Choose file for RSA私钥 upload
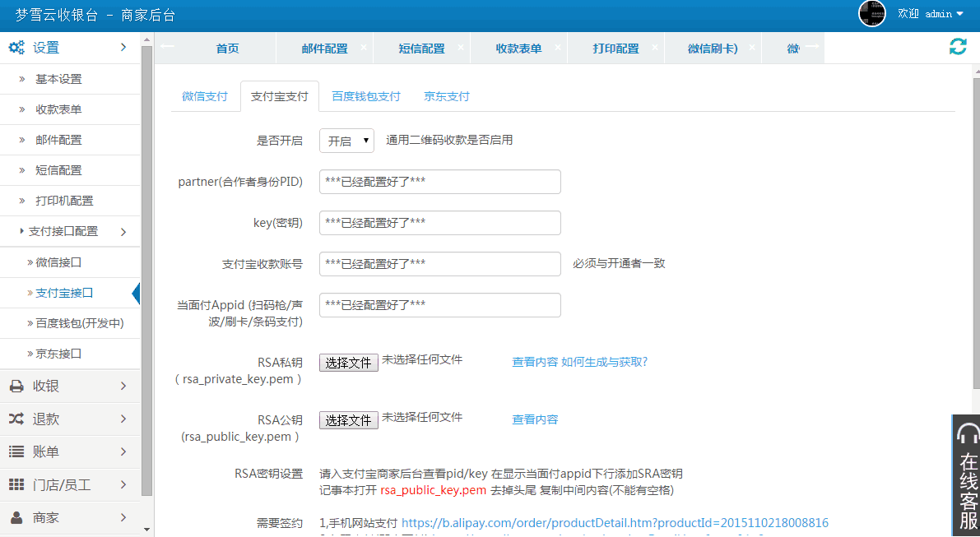The width and height of the screenshot is (980, 537). 349,363
